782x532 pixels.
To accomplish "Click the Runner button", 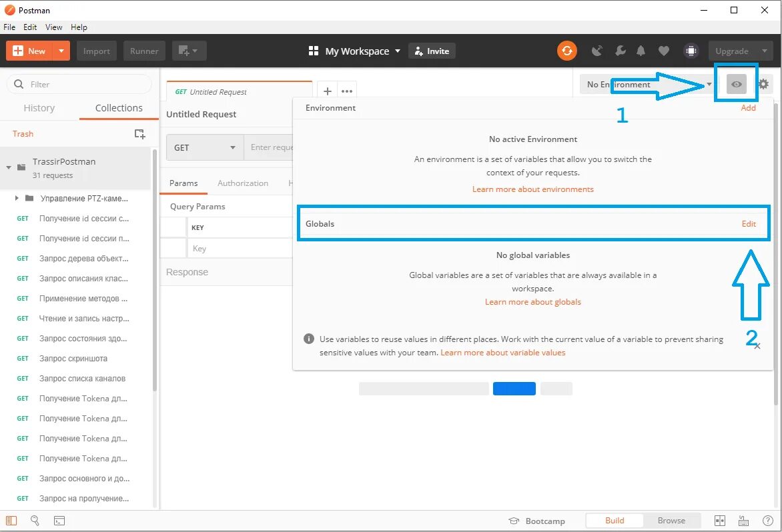I will 144,51.
